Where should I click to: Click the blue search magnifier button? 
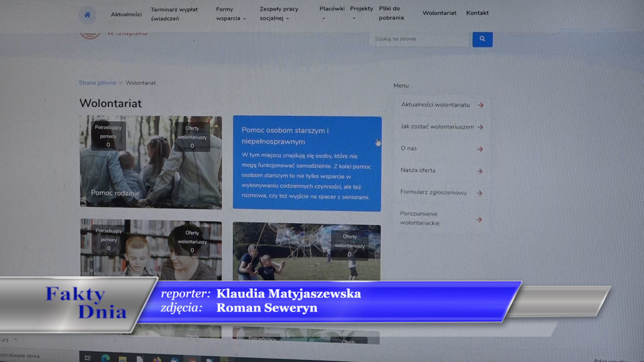click(482, 39)
